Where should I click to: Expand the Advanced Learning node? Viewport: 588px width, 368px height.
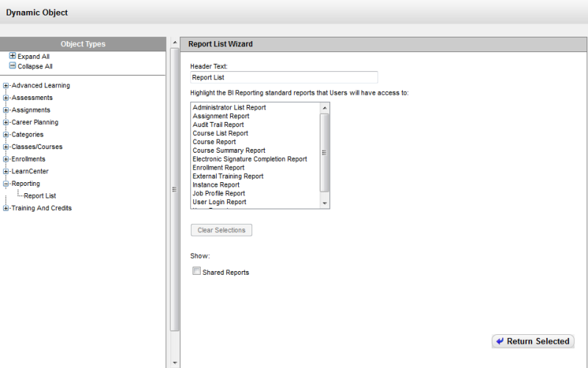point(6,85)
